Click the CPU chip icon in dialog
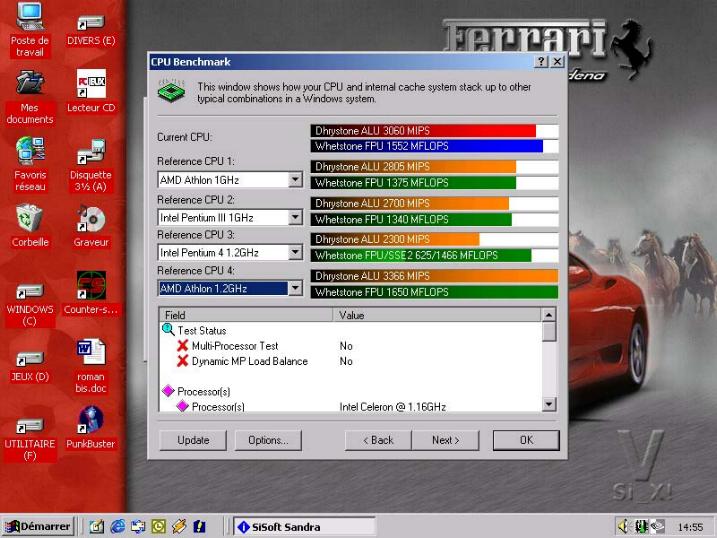This screenshot has width=717, height=538. (170, 92)
